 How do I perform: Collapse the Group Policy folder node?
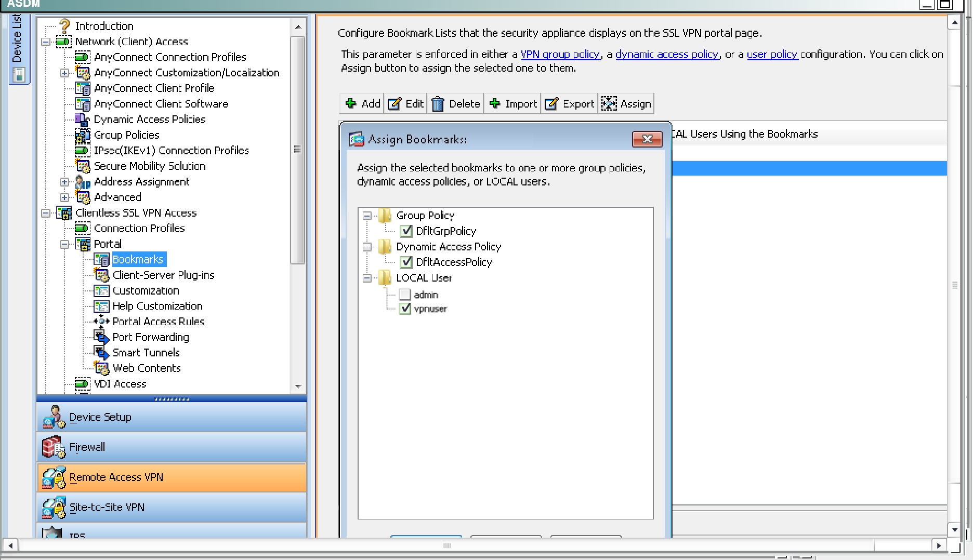tap(367, 216)
